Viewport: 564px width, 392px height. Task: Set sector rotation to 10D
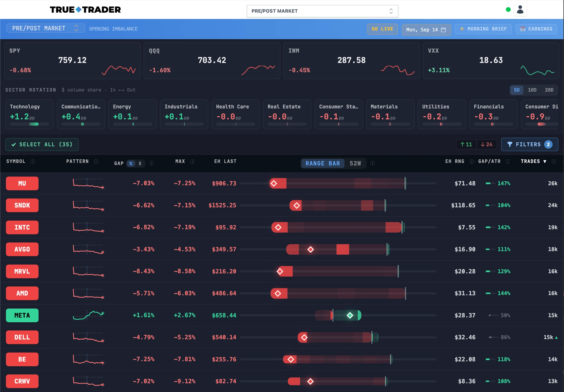point(532,90)
